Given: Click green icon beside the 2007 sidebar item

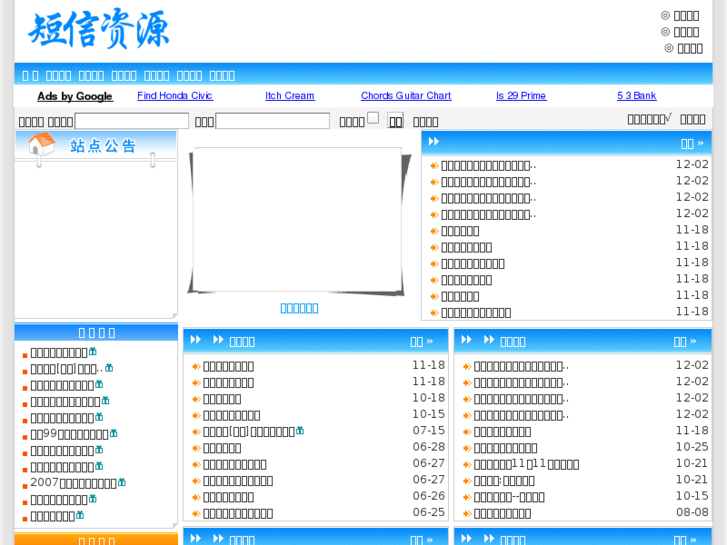Looking at the screenshot, I should (122, 482).
